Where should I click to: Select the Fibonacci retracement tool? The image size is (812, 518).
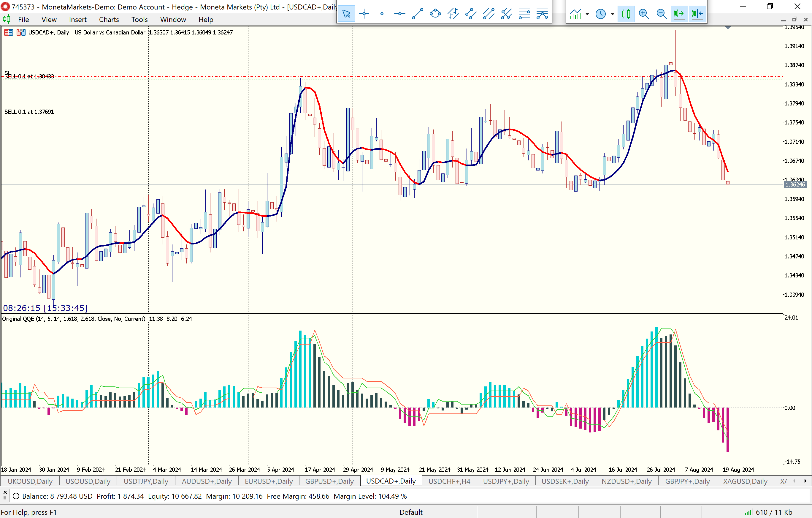point(524,14)
